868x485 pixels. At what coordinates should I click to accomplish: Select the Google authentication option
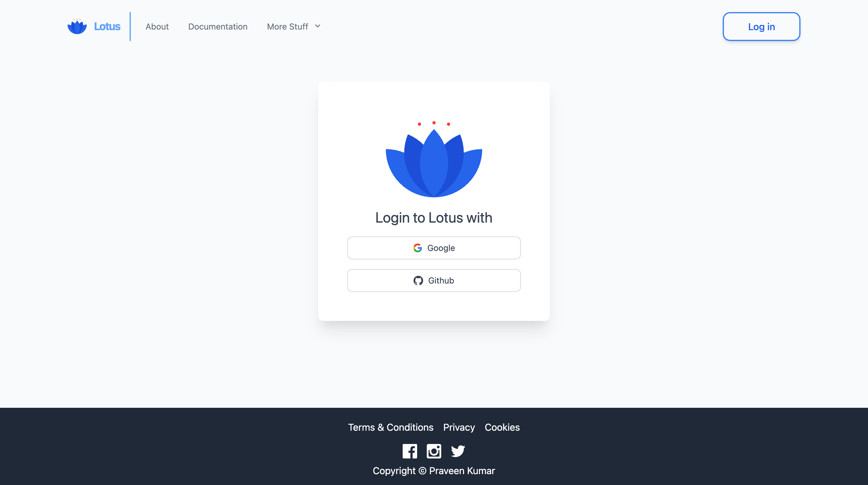point(433,248)
